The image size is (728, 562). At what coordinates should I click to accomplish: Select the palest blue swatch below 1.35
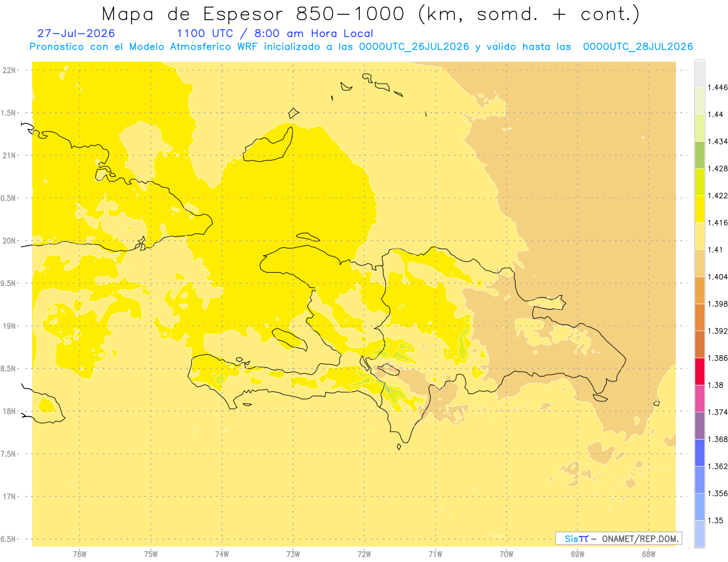click(699, 534)
